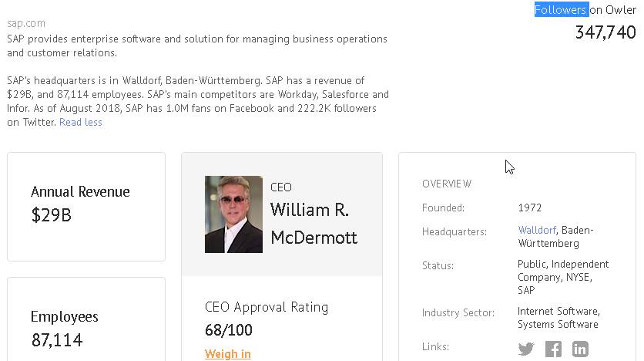Click the 68/100 approval rating score
644x361 pixels.
point(229,330)
